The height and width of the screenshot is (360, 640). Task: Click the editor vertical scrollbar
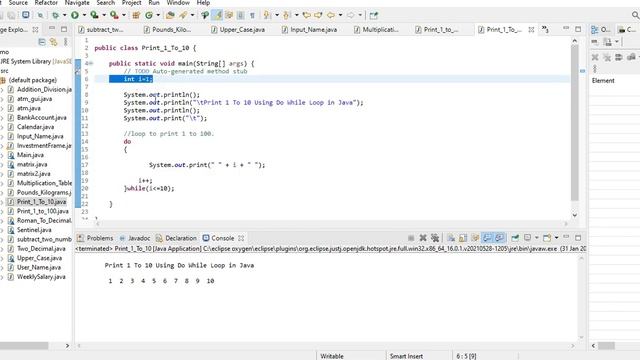point(575,122)
